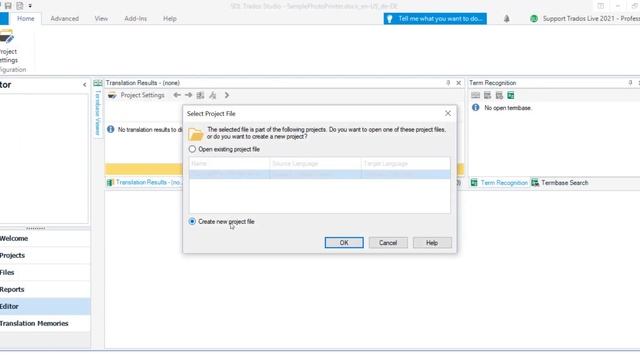Click the blue File tab
The image size is (640, 360).
[4, 19]
